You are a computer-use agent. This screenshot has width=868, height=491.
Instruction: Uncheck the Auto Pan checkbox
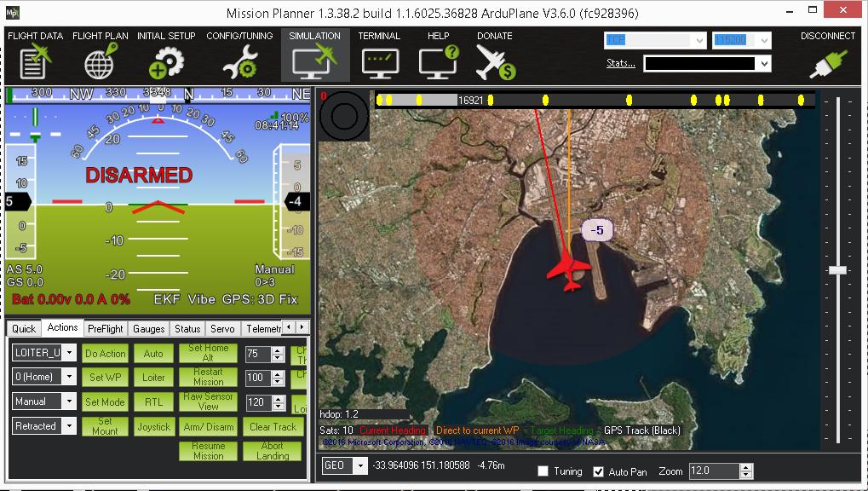[598, 471]
